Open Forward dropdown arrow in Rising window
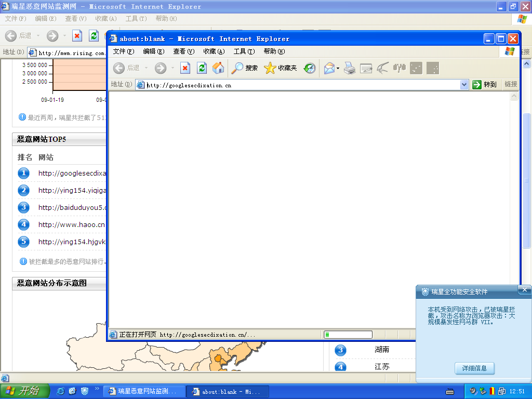The image size is (532, 399). 64,36
